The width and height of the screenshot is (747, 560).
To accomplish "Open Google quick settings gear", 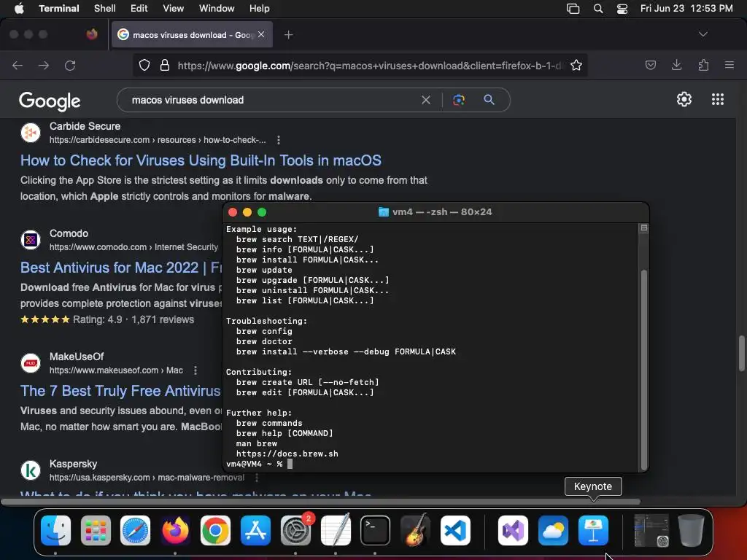I will (684, 99).
